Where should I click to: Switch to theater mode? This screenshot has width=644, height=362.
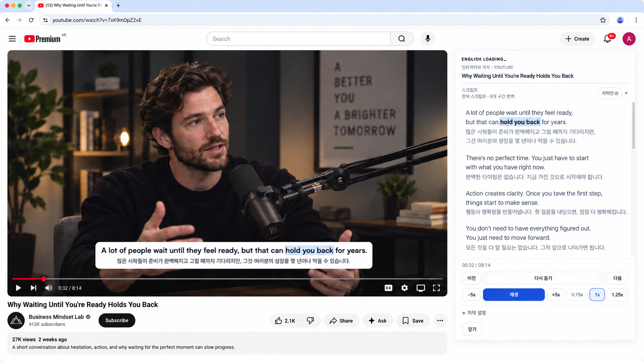(421, 288)
